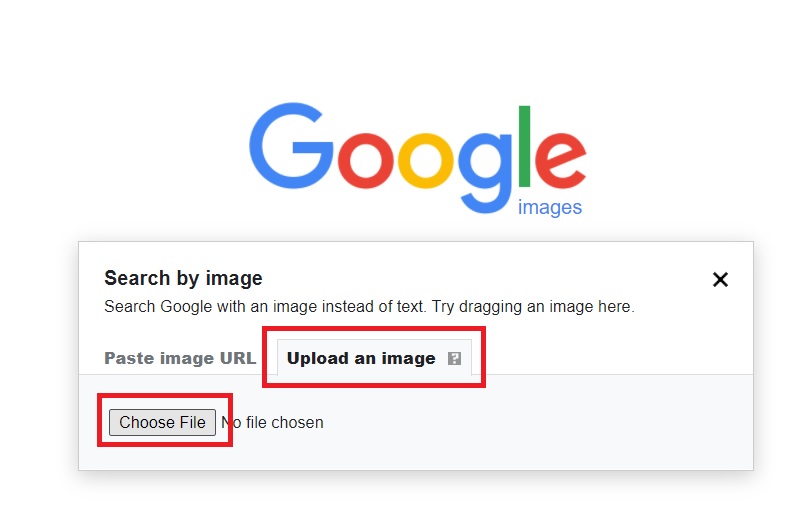Click the blue "images" label under logo
808x507 pixels.
[x=550, y=208]
